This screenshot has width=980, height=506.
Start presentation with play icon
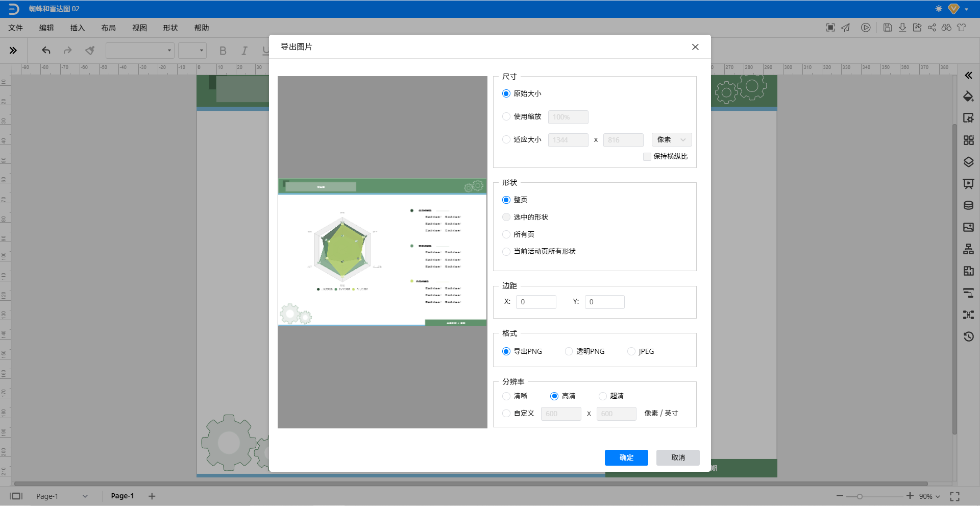[866, 28]
